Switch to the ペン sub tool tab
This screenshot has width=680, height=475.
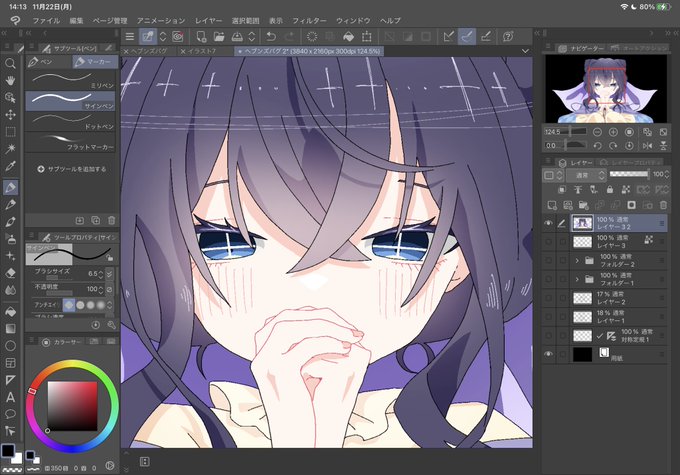48,62
